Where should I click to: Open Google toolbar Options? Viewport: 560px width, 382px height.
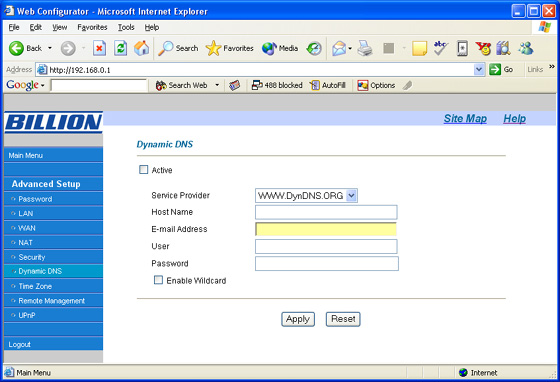pos(376,85)
